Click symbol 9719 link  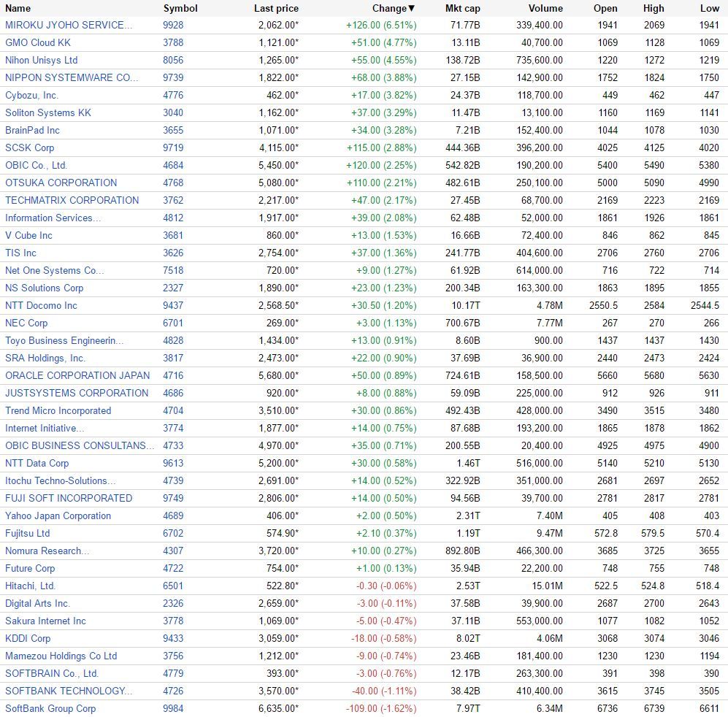173,147
